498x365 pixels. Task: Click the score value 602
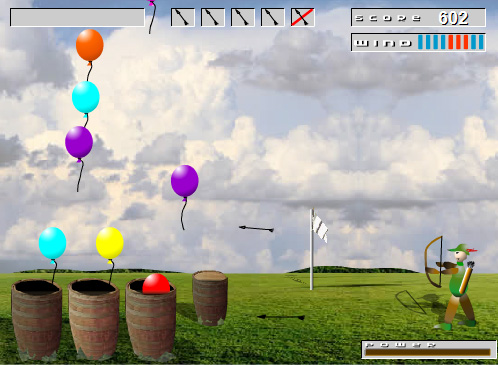[454, 18]
